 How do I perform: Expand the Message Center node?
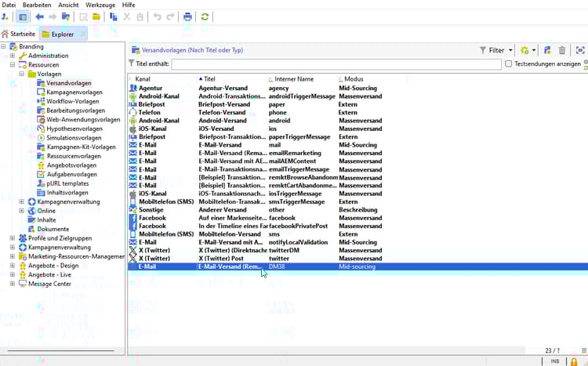[x=13, y=284]
